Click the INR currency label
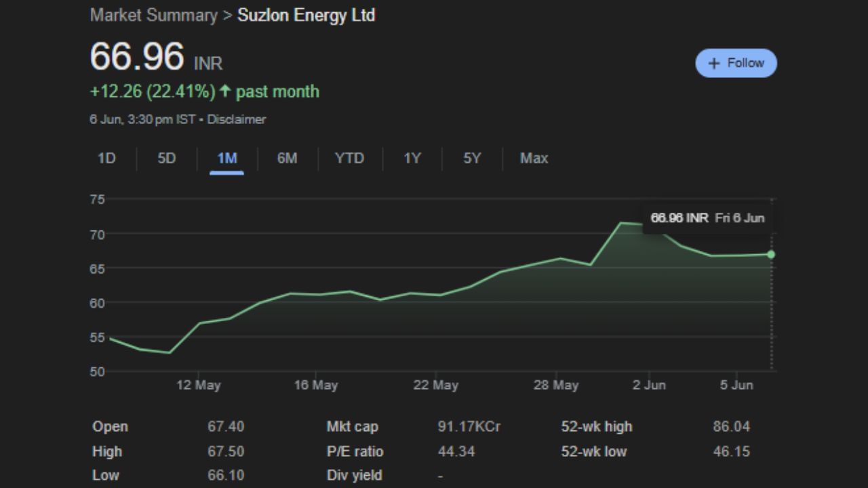Screen dimensions: 868x488 pos(208,64)
